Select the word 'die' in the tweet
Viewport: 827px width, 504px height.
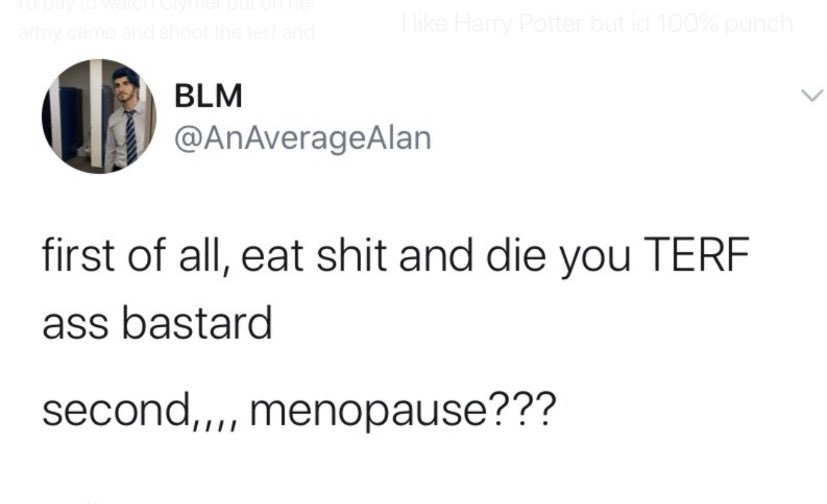(516, 255)
